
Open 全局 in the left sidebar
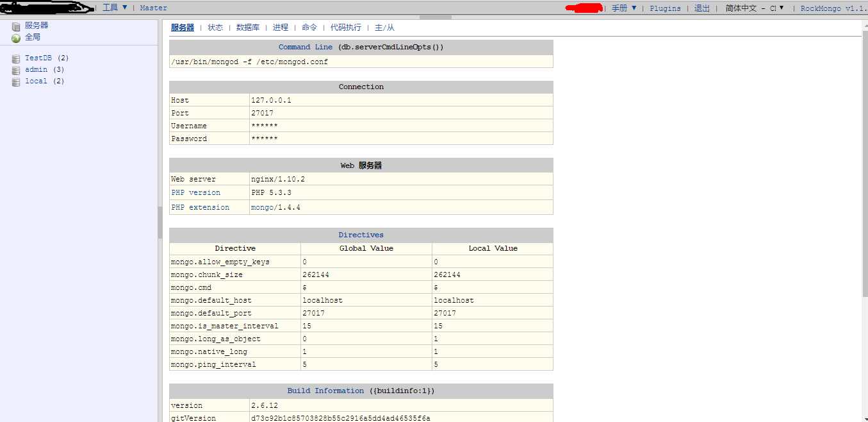33,37
